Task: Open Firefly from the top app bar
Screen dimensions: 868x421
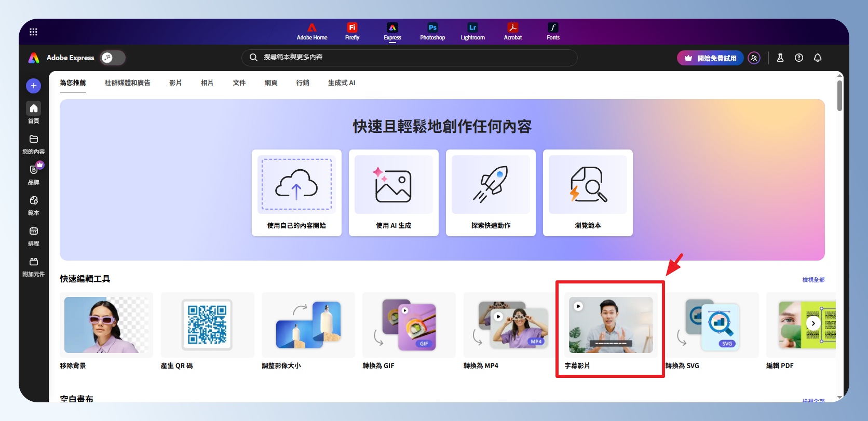Action: click(352, 31)
